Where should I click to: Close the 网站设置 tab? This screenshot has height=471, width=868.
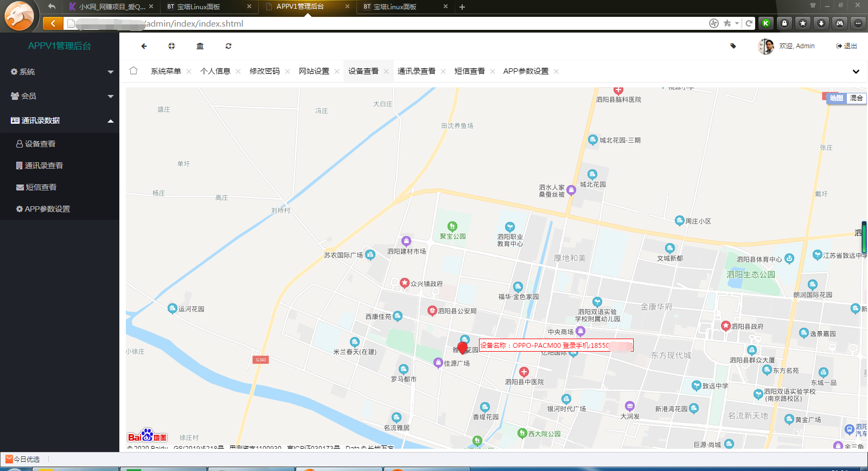tap(337, 72)
